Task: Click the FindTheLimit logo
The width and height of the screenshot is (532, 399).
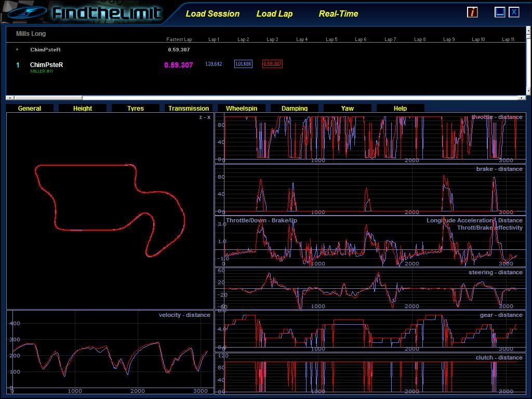Action: pyautogui.click(x=85, y=13)
